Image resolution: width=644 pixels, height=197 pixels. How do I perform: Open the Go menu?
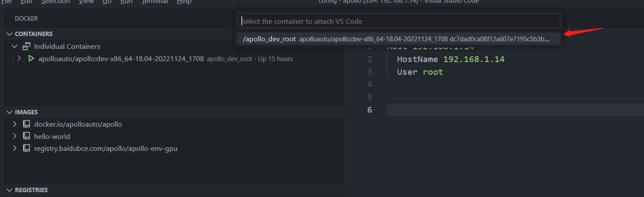[x=107, y=2]
